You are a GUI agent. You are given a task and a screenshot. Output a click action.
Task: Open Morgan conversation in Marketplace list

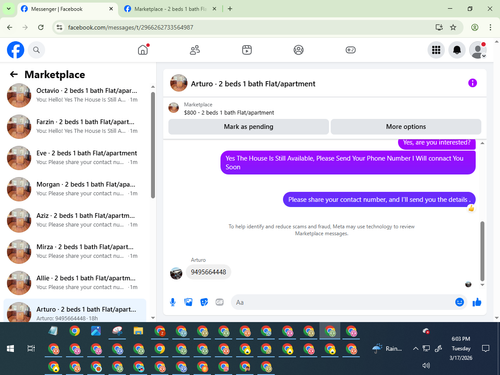point(75,189)
